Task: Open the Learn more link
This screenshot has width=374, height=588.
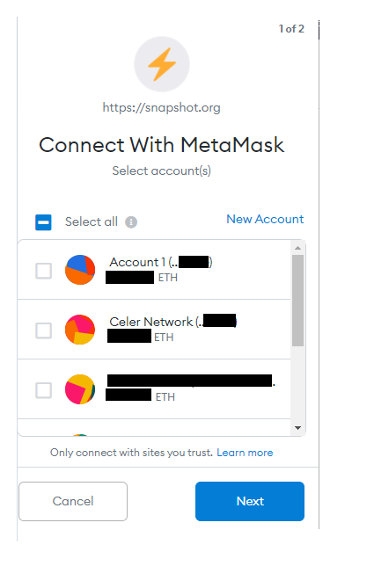Action: 245,453
